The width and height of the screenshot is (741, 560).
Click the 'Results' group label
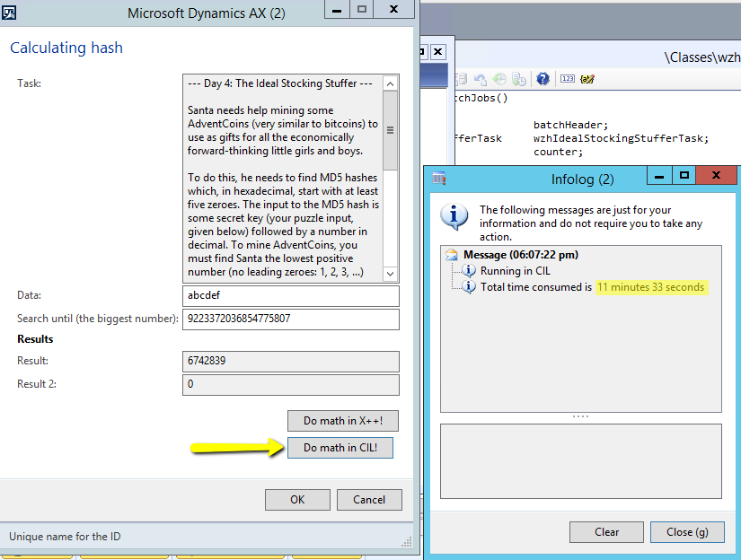(35, 339)
